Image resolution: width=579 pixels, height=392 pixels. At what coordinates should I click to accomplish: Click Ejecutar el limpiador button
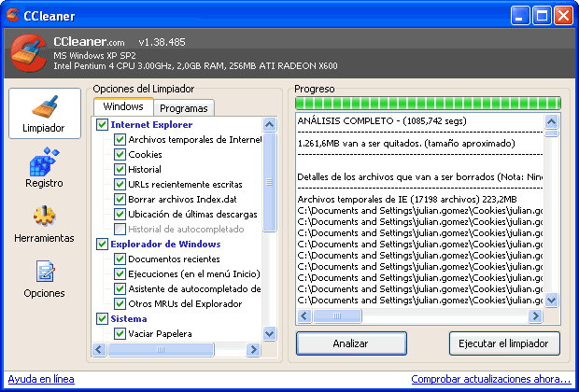pyautogui.click(x=504, y=343)
